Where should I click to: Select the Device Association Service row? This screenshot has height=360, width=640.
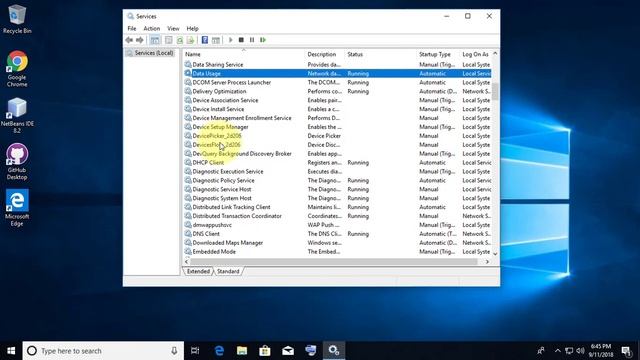click(x=337, y=100)
